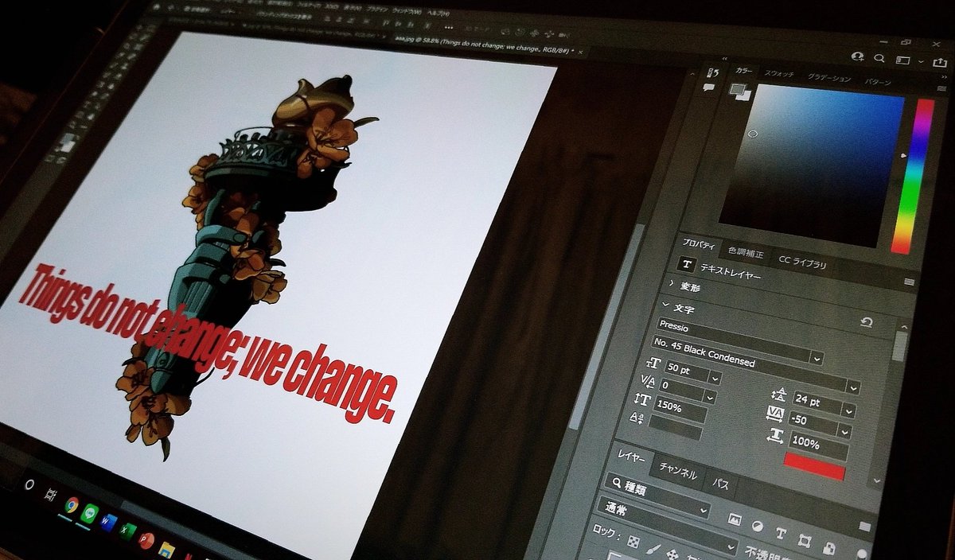Click the kerning V/A icon beside 0
The height and width of the screenshot is (560, 955).
pyautogui.click(x=647, y=382)
